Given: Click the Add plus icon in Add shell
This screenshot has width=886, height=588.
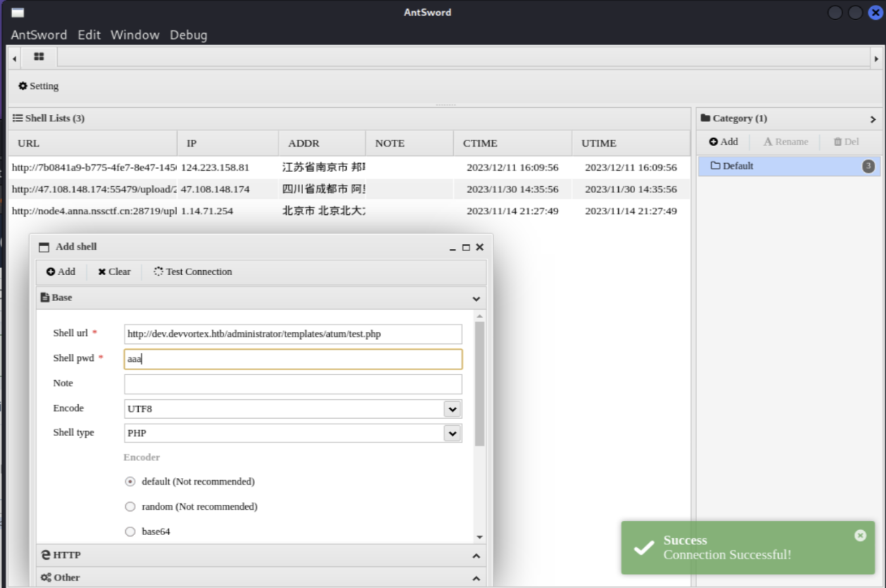Looking at the screenshot, I should [51, 272].
